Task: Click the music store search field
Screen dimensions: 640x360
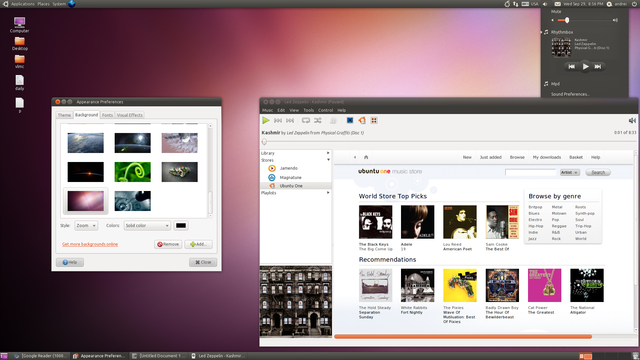Action: [x=530, y=172]
